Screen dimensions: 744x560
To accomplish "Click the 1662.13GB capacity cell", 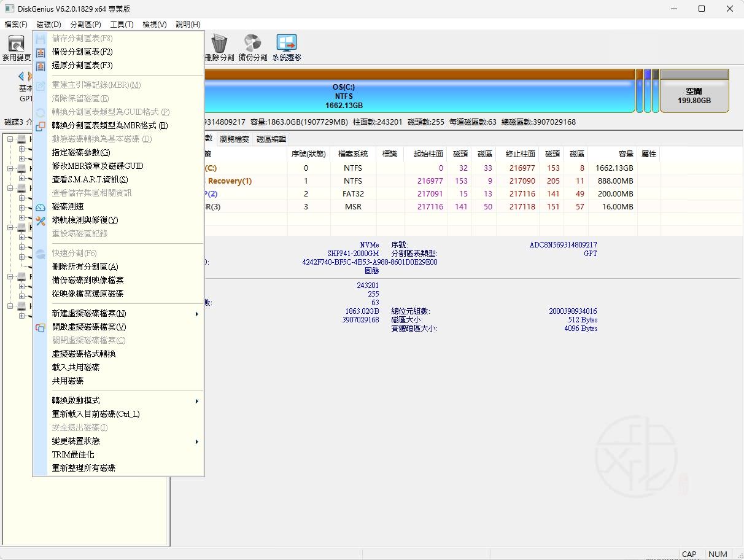I will (x=614, y=168).
